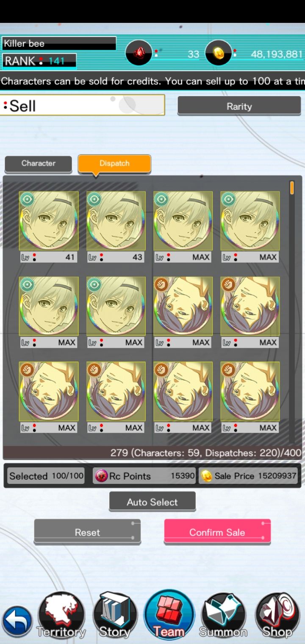Tap the Rc Points icon
305x644 pixels.
click(101, 476)
